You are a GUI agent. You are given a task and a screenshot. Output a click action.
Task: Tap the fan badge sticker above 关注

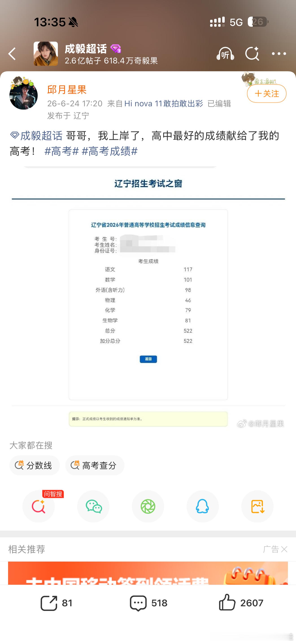click(259, 79)
